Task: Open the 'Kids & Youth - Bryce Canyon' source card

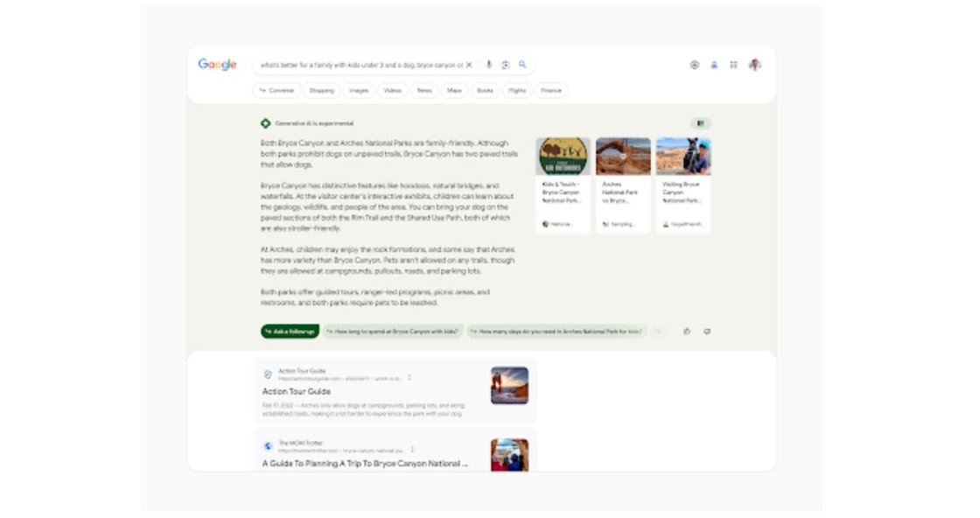Action: pyautogui.click(x=563, y=185)
